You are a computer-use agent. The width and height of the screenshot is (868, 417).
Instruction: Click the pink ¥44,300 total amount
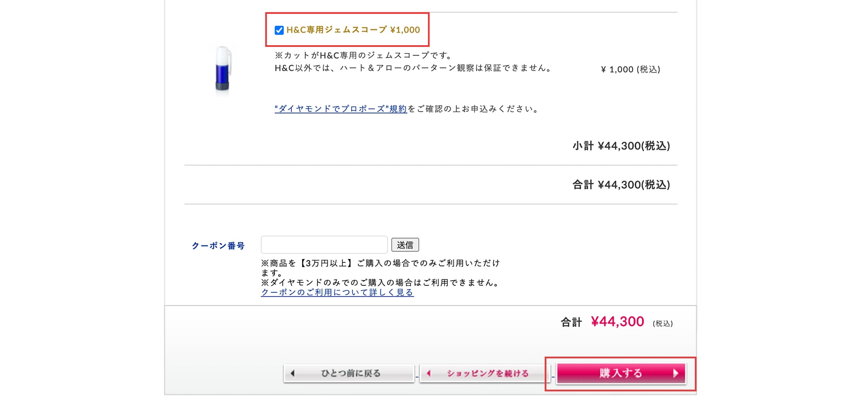(x=617, y=322)
